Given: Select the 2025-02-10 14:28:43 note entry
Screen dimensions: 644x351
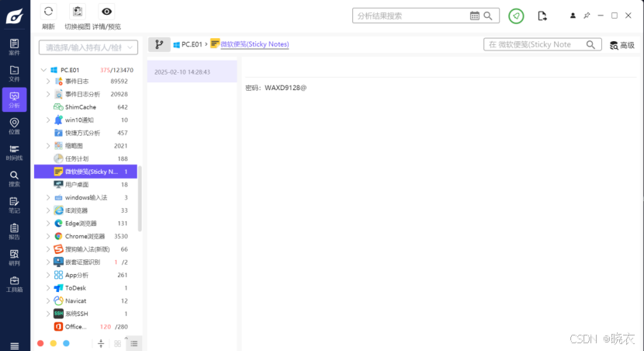Looking at the screenshot, I should coord(192,71).
